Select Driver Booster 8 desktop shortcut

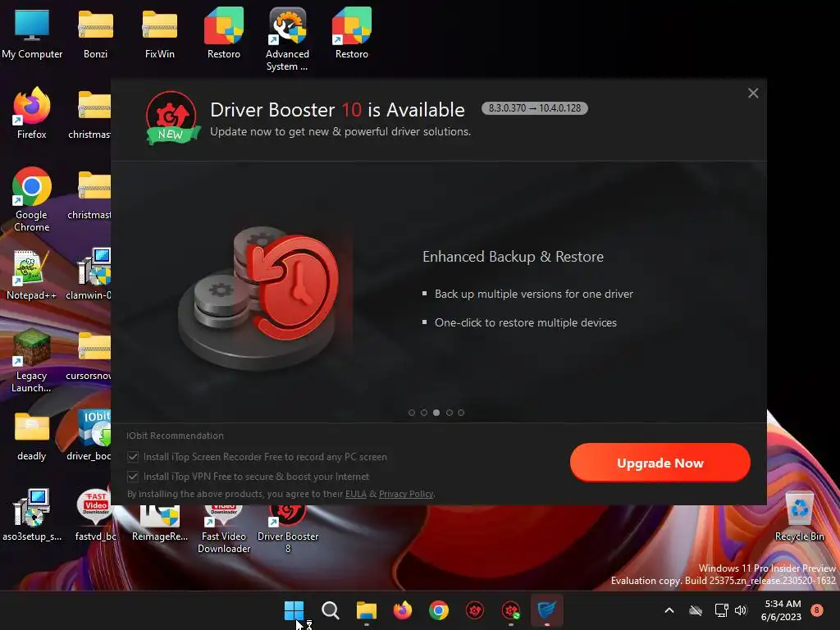[288, 529]
